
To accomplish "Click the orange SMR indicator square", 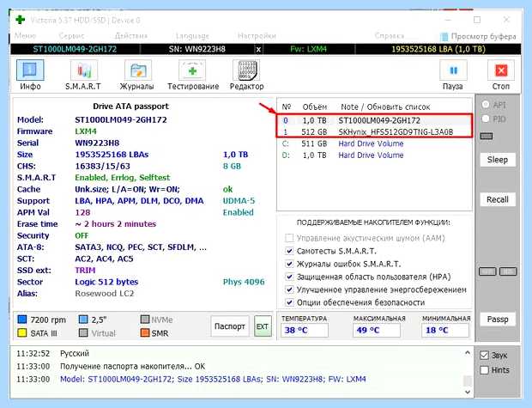I will point(145,332).
